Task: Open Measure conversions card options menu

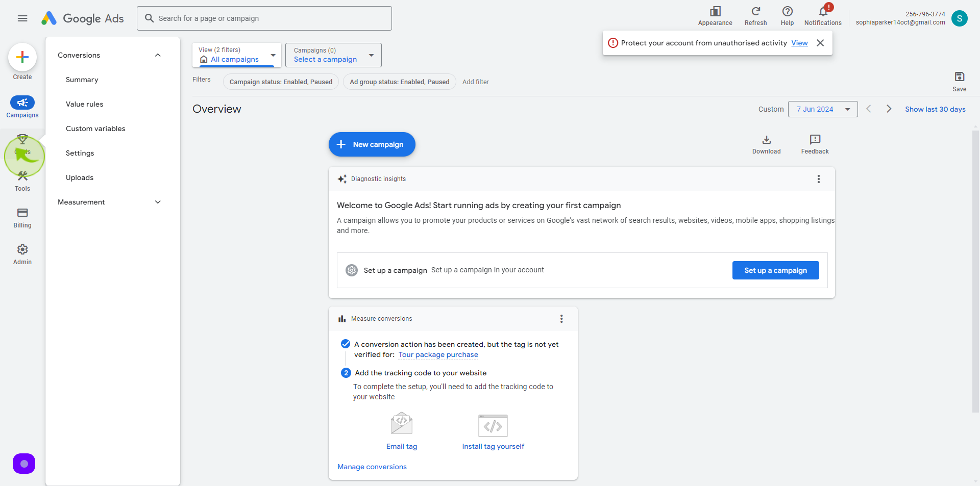Action: pos(561,319)
